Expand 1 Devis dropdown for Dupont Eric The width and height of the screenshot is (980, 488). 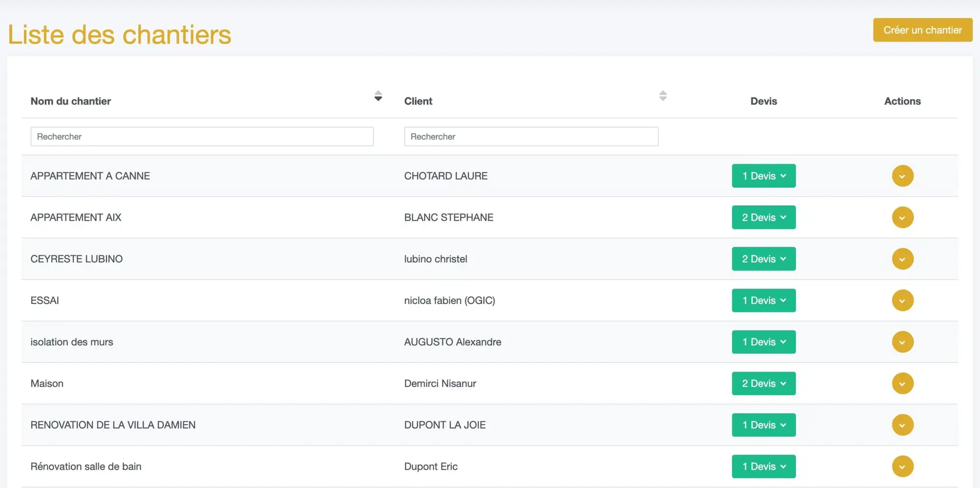[x=764, y=467]
